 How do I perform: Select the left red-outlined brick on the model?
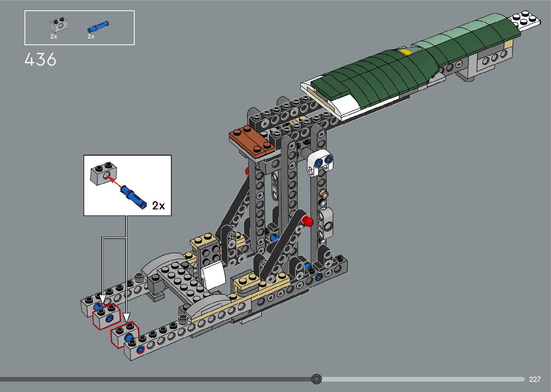(x=107, y=316)
